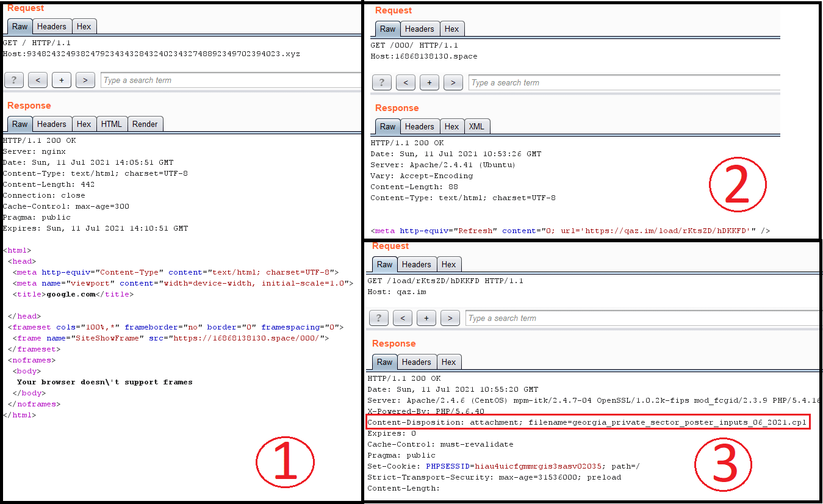Click the plus (+) button in panel 3 search bar
The image size is (823, 504).
coord(426,318)
